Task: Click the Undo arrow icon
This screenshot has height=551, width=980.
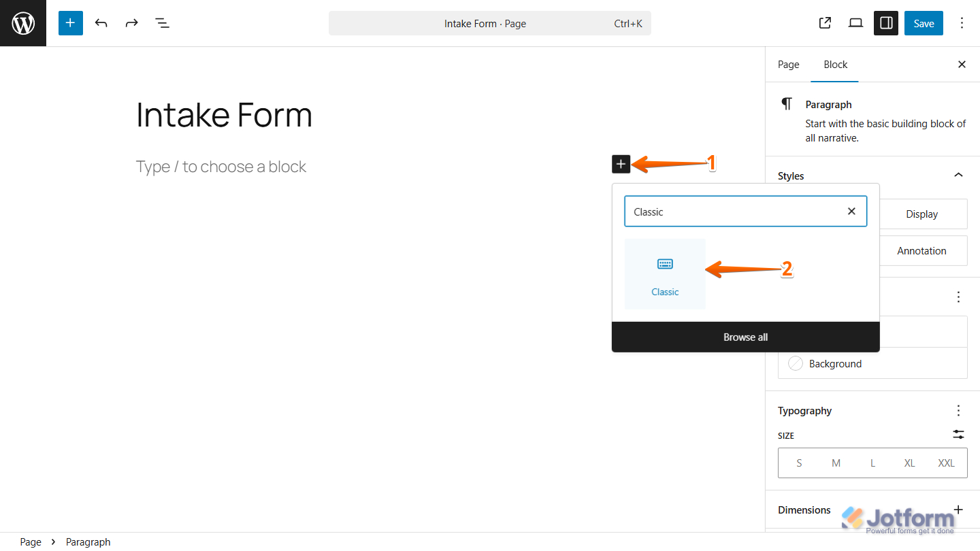Action: coord(101,22)
